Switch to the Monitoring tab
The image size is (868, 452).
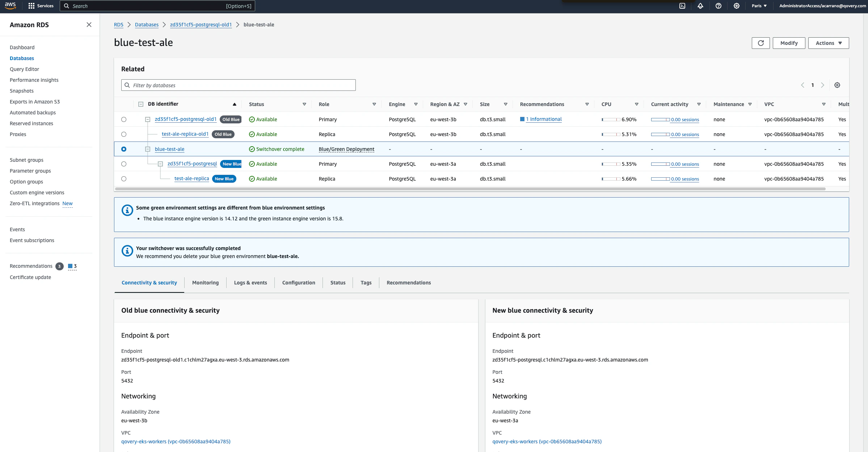[x=205, y=283]
